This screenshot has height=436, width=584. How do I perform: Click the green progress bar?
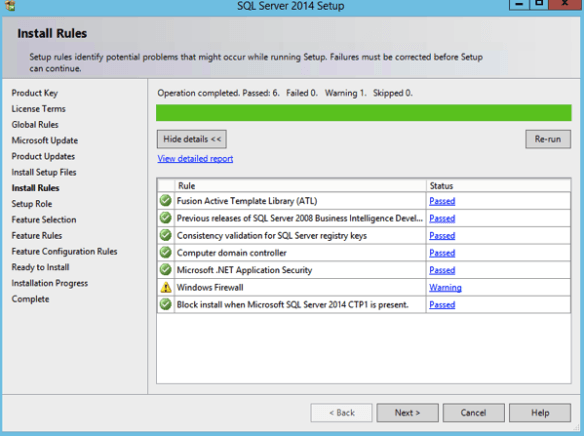[x=364, y=113]
